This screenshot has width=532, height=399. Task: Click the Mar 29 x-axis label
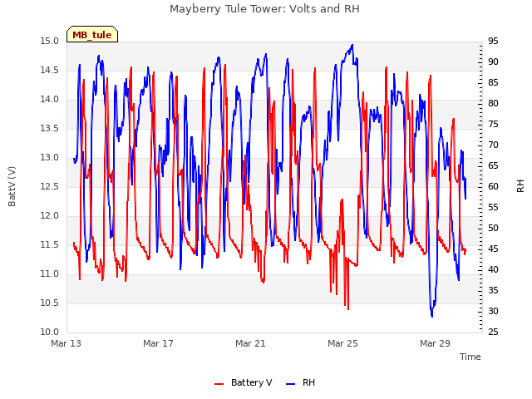[435, 343]
